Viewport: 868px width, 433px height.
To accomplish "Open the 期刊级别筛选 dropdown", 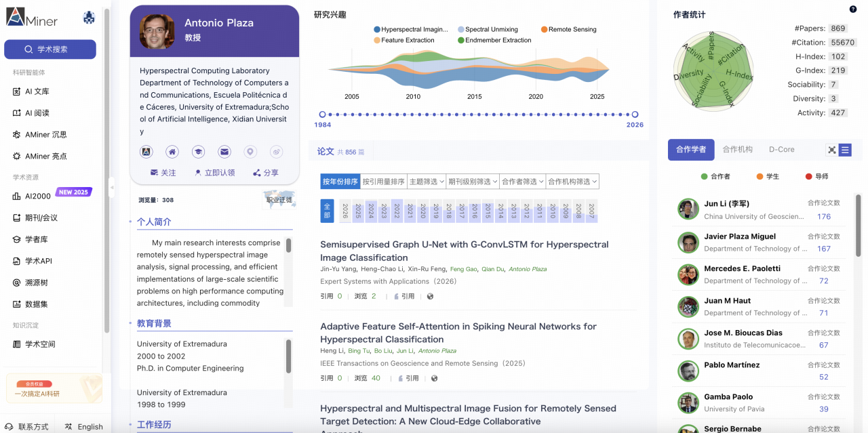I will (473, 182).
